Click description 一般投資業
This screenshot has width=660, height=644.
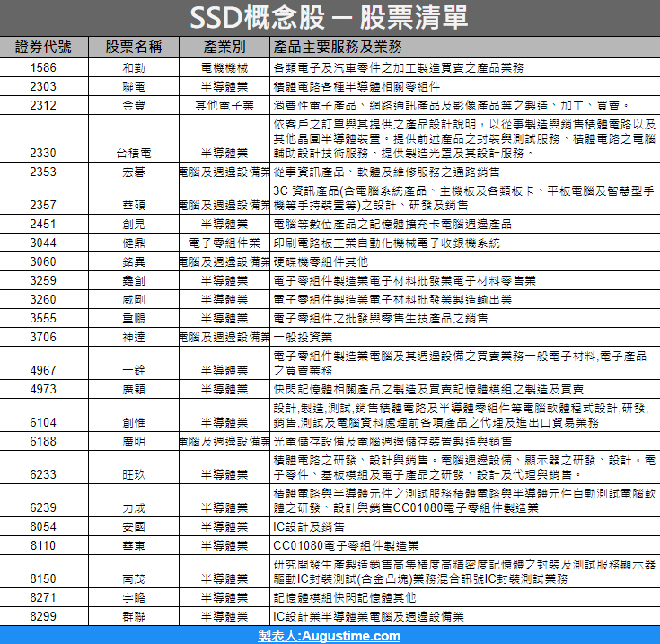click(303, 338)
